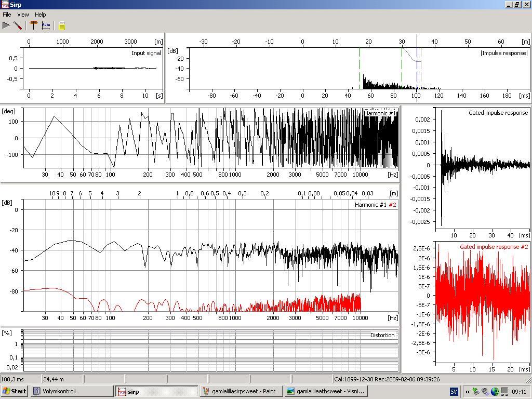Click the signpost marker toolbar icon
532x399 pixels.
(34, 25)
